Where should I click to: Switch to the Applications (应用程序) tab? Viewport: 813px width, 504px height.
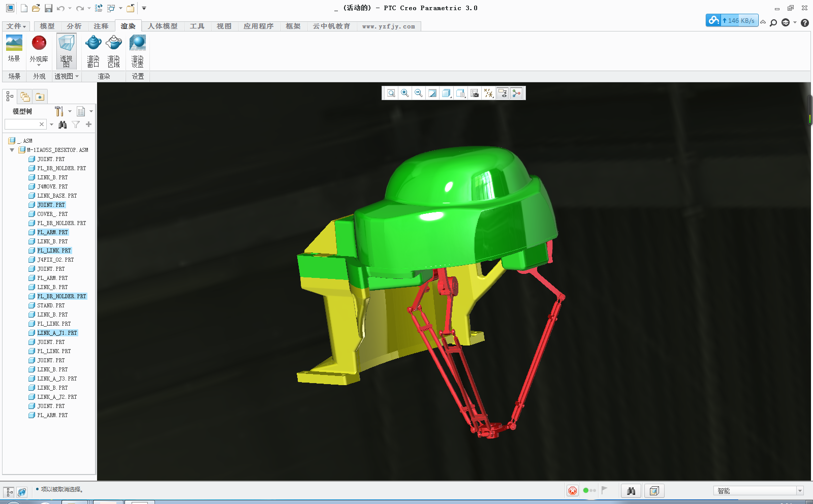click(x=258, y=26)
